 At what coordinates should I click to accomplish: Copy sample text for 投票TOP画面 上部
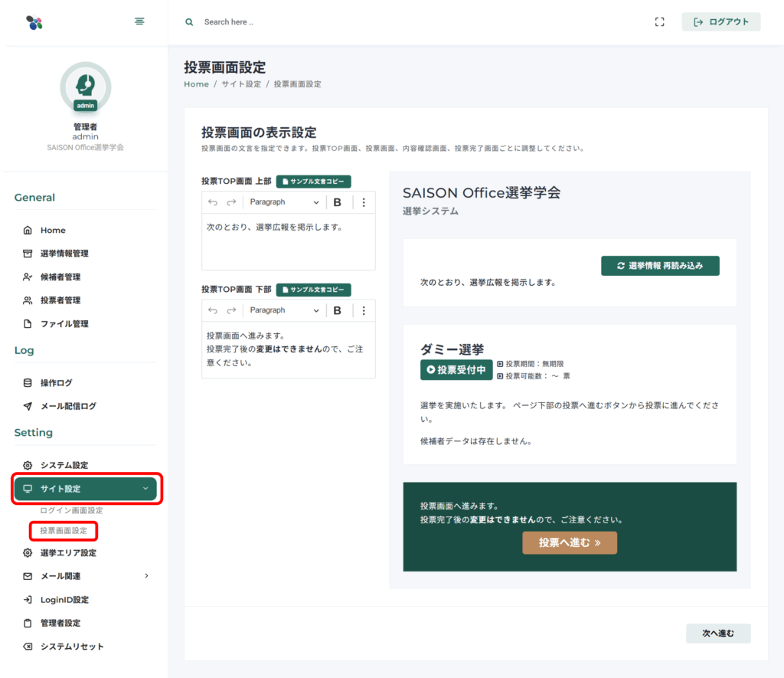point(313,182)
